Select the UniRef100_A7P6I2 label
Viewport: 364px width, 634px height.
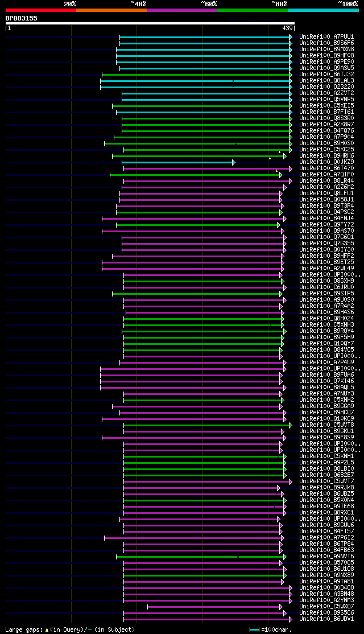tap(327, 538)
